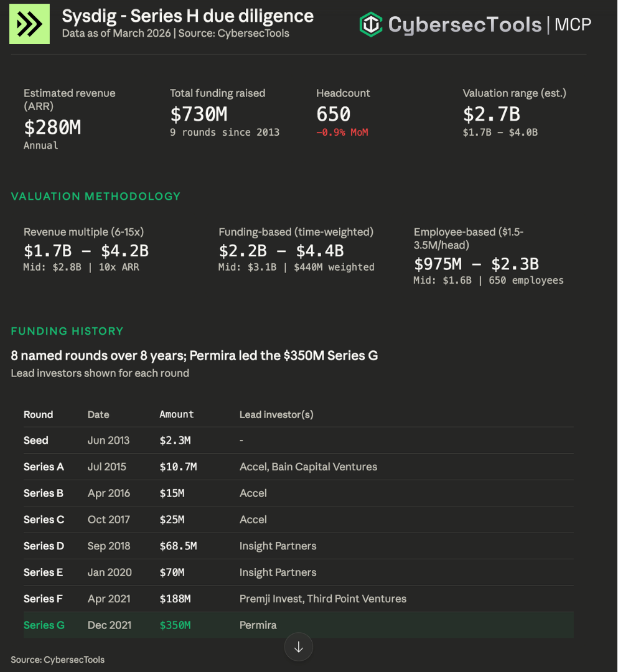Click the Permira lead investor entry
Image resolution: width=618 pixels, height=672 pixels.
(258, 625)
